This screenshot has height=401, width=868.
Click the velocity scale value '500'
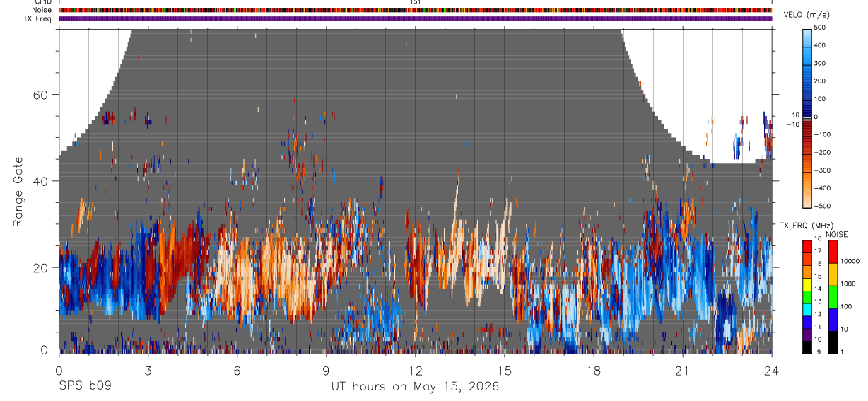(820, 28)
